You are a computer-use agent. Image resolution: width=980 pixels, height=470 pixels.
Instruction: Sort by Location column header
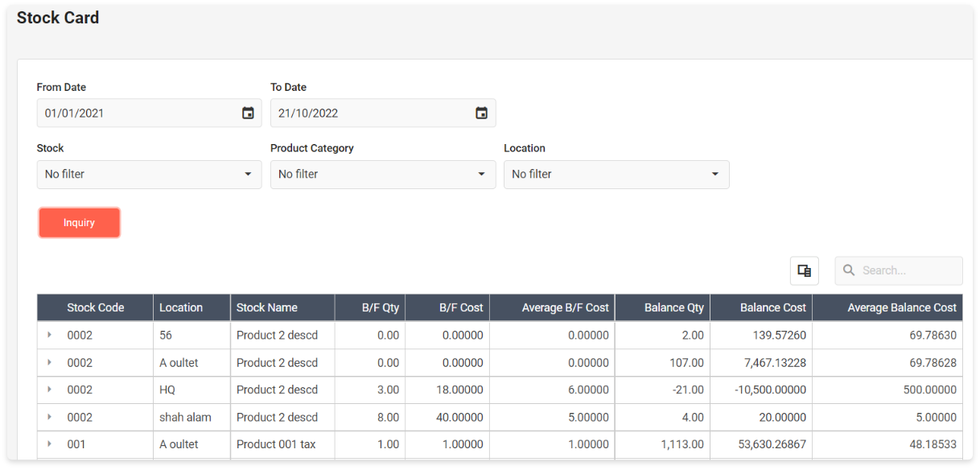(x=181, y=307)
